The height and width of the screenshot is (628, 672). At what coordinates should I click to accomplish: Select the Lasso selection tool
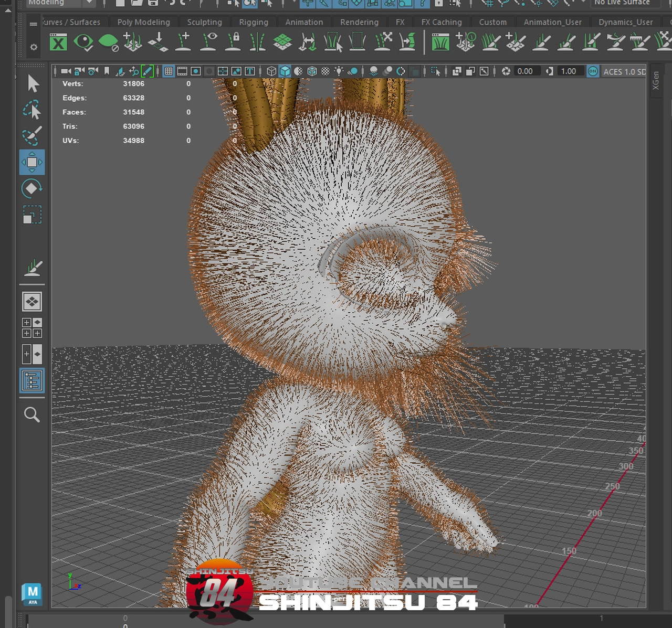[x=32, y=110]
